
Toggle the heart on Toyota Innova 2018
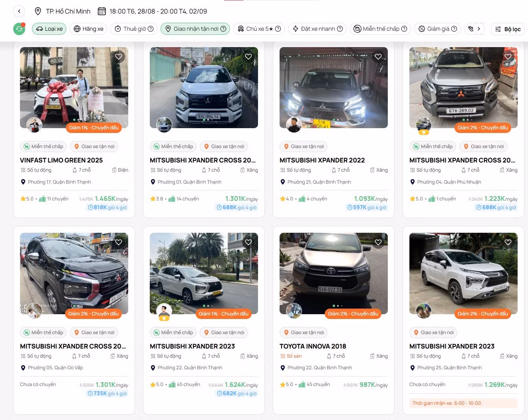tap(378, 242)
